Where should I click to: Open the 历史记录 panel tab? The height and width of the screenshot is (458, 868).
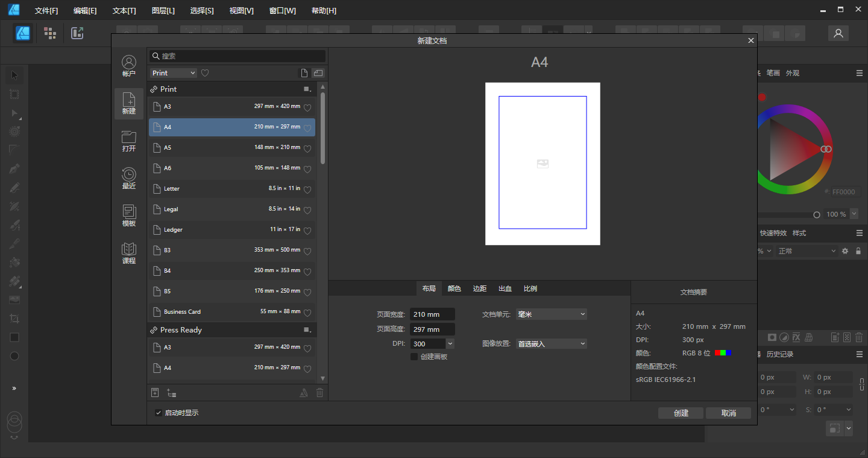coord(780,354)
